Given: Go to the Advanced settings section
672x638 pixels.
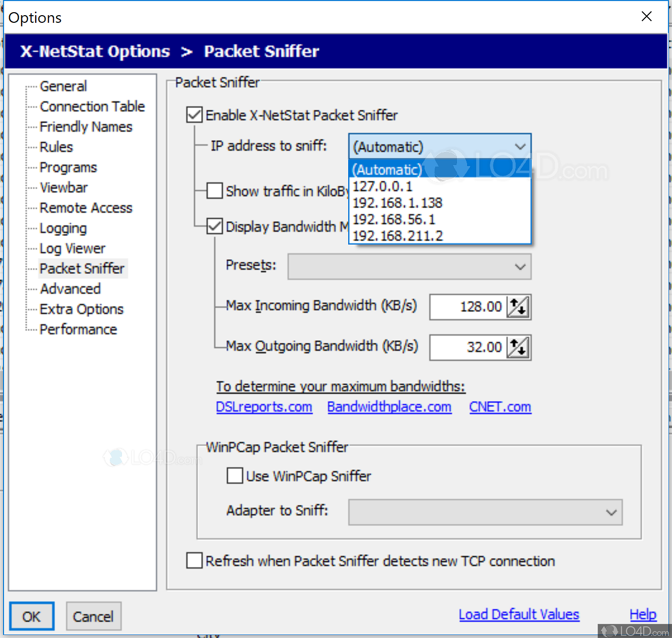Looking at the screenshot, I should (70, 289).
